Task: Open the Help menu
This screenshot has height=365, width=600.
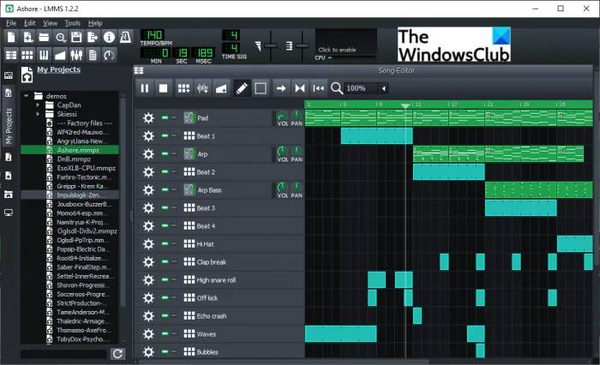Action: (x=95, y=23)
